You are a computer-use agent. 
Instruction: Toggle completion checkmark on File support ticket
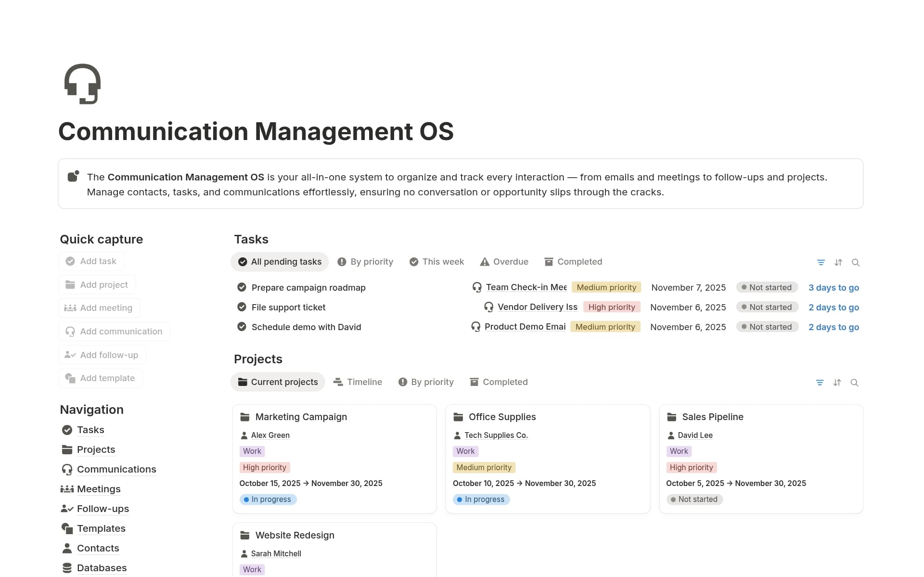click(241, 307)
